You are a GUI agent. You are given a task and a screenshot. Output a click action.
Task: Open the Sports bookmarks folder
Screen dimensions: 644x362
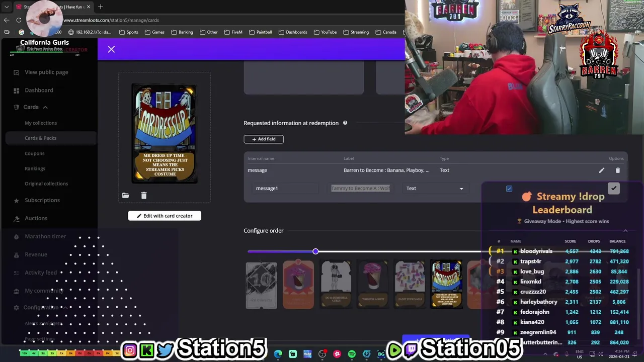129,32
